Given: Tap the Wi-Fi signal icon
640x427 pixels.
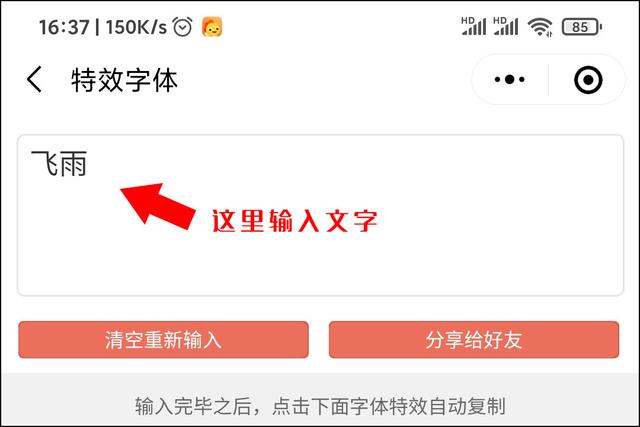Looking at the screenshot, I should point(540,27).
